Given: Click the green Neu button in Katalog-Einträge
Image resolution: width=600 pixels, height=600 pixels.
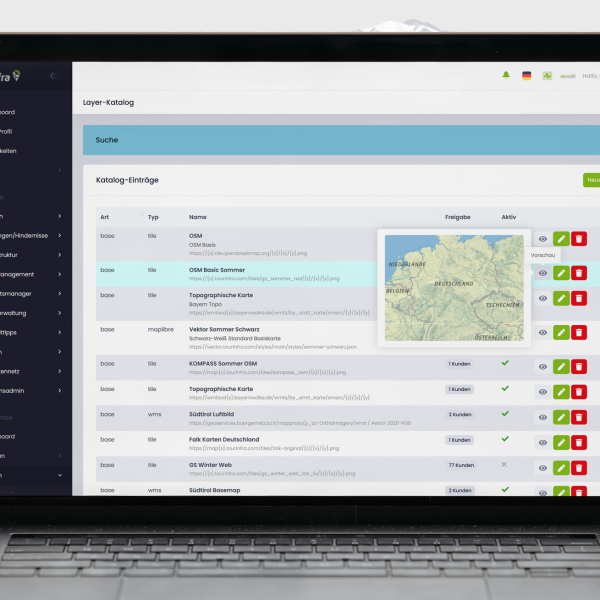Looking at the screenshot, I should coord(592,180).
